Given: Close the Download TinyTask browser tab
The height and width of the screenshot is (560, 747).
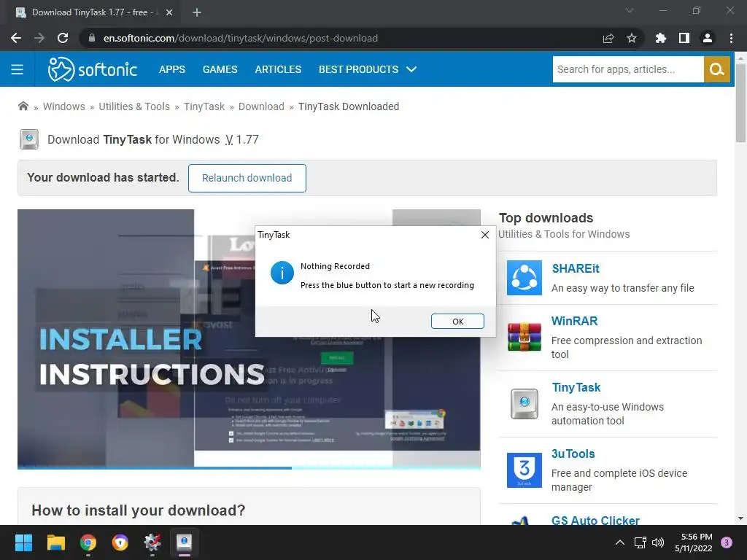Looking at the screenshot, I should tap(169, 12).
